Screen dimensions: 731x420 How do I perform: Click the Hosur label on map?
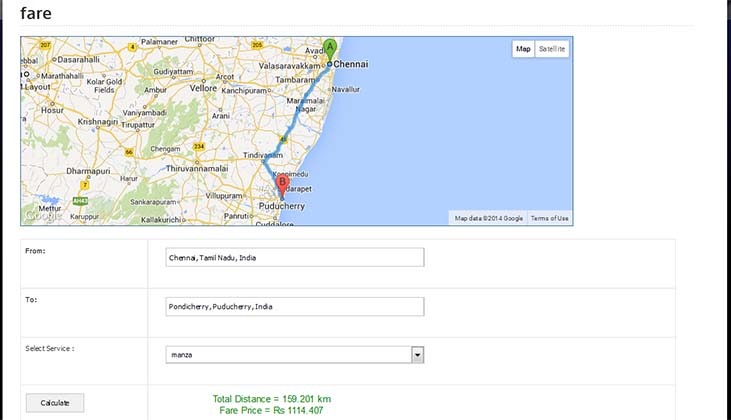click(52, 110)
